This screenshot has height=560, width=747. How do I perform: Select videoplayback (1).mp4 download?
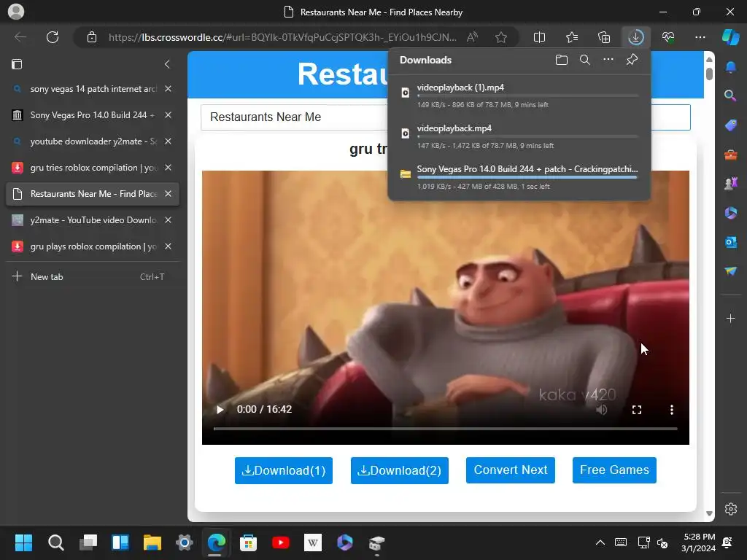click(x=519, y=96)
